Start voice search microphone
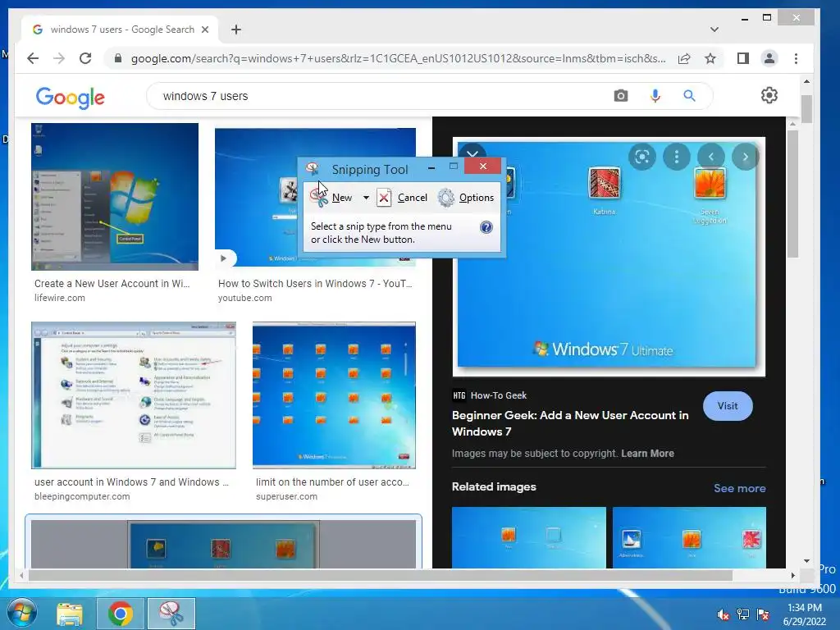 coord(655,96)
